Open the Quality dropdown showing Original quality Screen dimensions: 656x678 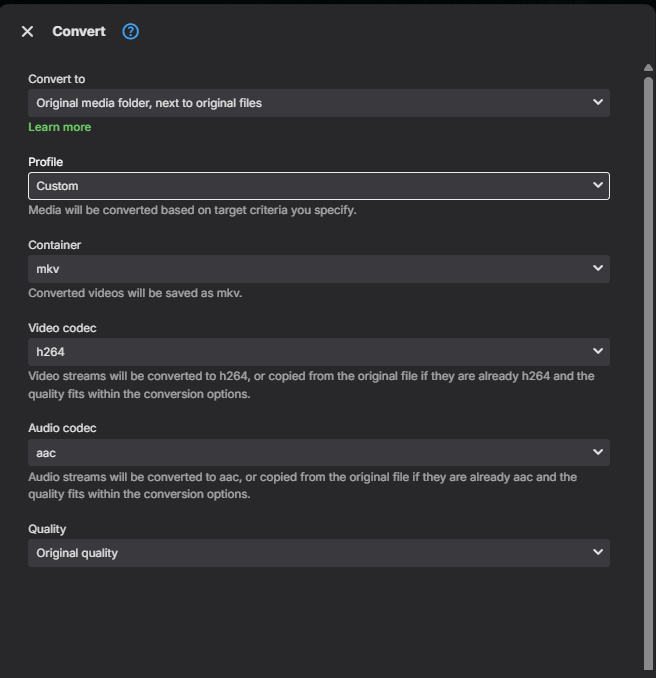coord(319,553)
